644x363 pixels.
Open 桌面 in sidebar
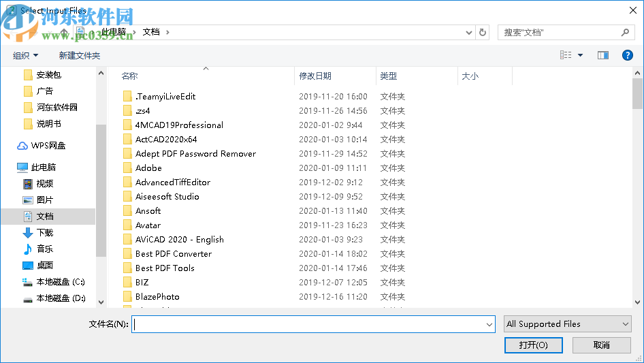[x=44, y=265]
